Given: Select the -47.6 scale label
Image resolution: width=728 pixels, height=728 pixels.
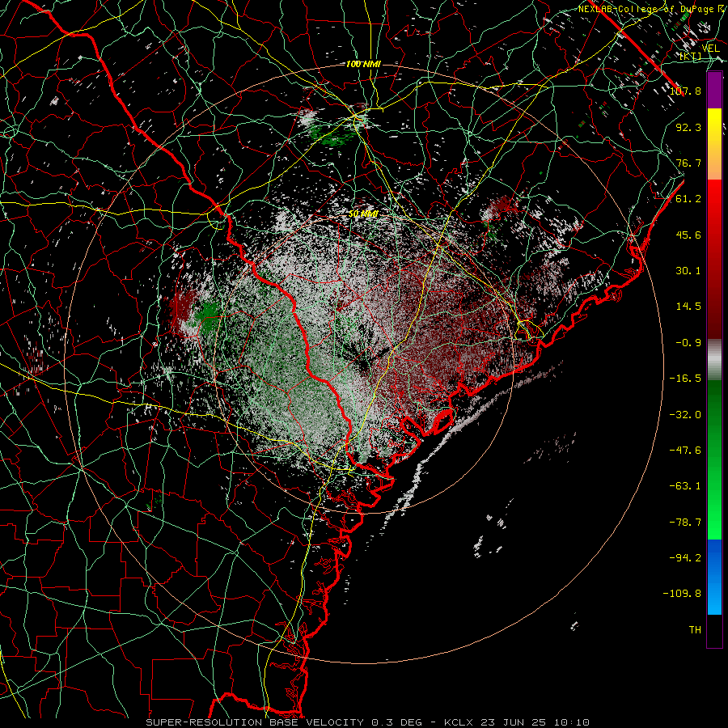Looking at the screenshot, I should tap(685, 451).
